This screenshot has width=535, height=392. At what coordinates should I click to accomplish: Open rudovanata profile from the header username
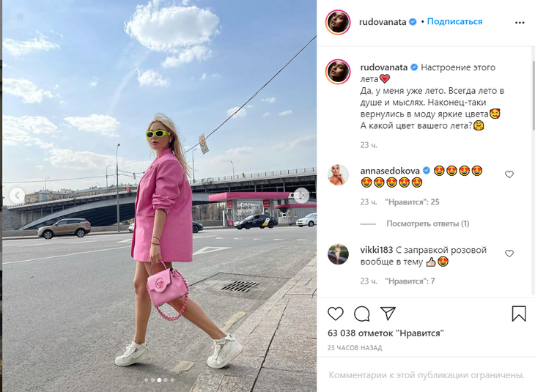point(383,22)
